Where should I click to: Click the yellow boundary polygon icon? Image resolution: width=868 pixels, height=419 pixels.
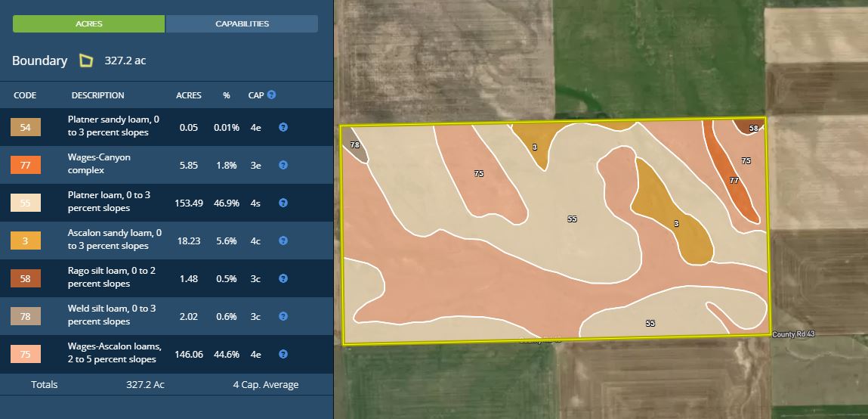coord(86,61)
